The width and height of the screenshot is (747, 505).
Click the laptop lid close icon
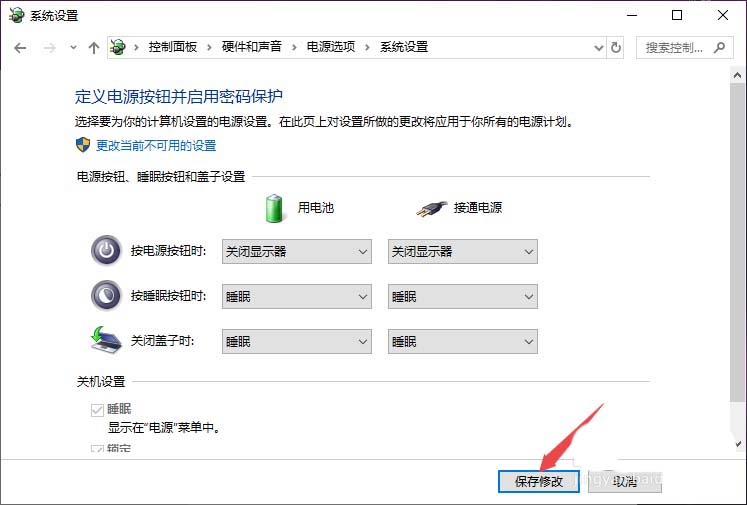tap(106, 340)
